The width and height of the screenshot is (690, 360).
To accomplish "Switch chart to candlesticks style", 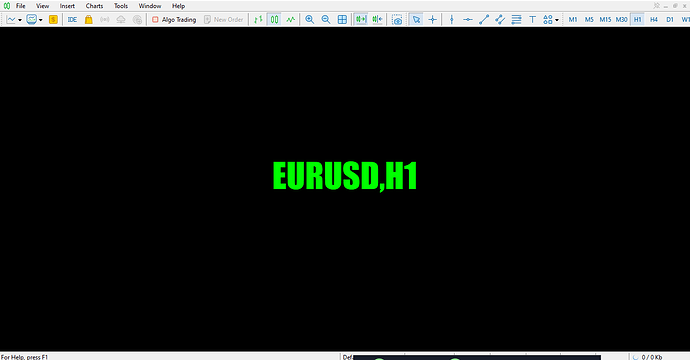I will pos(275,19).
